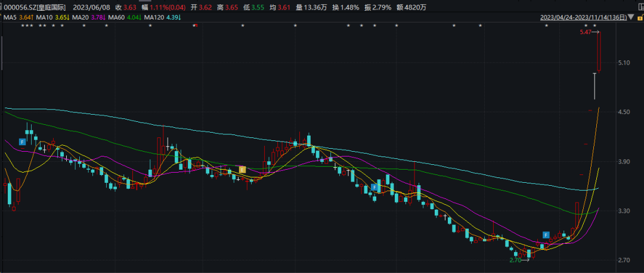
Task: Select the MA120 4.39 indicator label
Action: pos(163,17)
